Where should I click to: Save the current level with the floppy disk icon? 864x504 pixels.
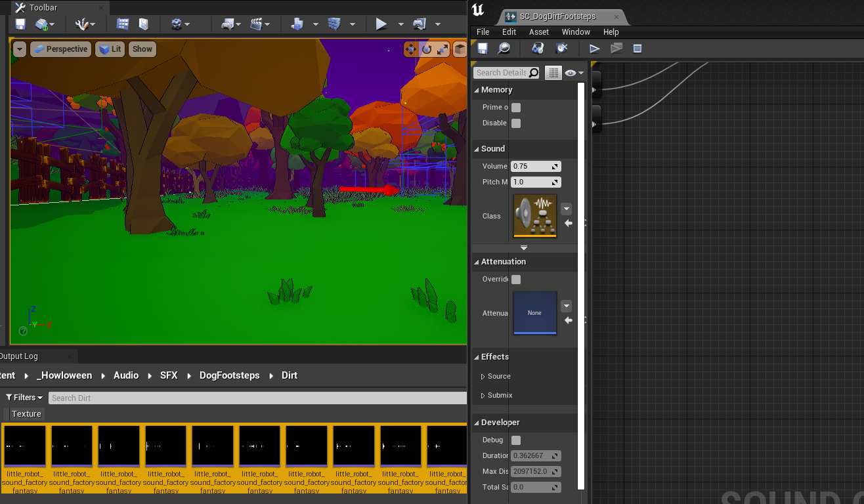(x=20, y=23)
